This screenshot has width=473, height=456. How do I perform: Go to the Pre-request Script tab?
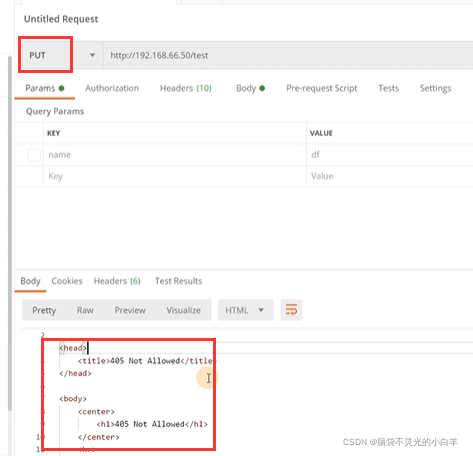pyautogui.click(x=322, y=88)
